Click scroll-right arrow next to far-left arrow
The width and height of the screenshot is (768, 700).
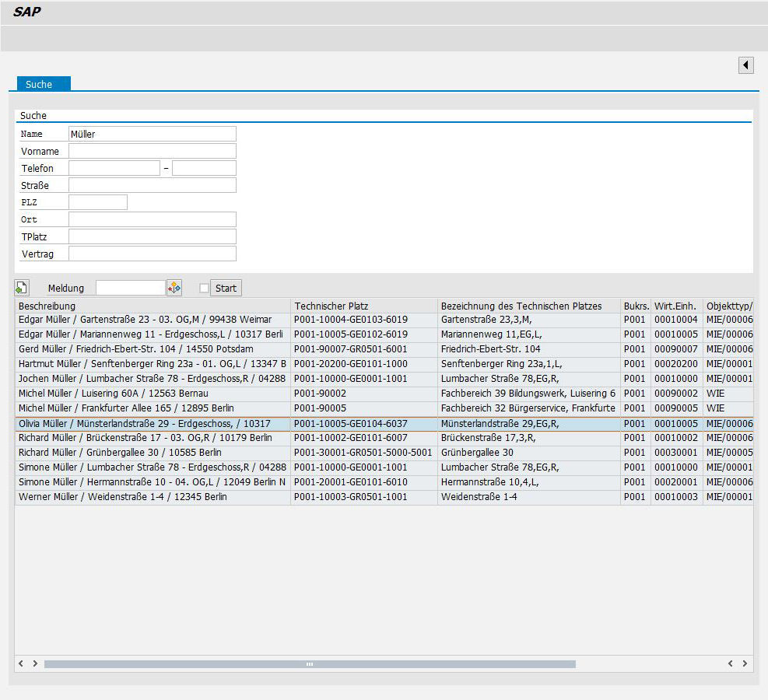tap(35, 663)
